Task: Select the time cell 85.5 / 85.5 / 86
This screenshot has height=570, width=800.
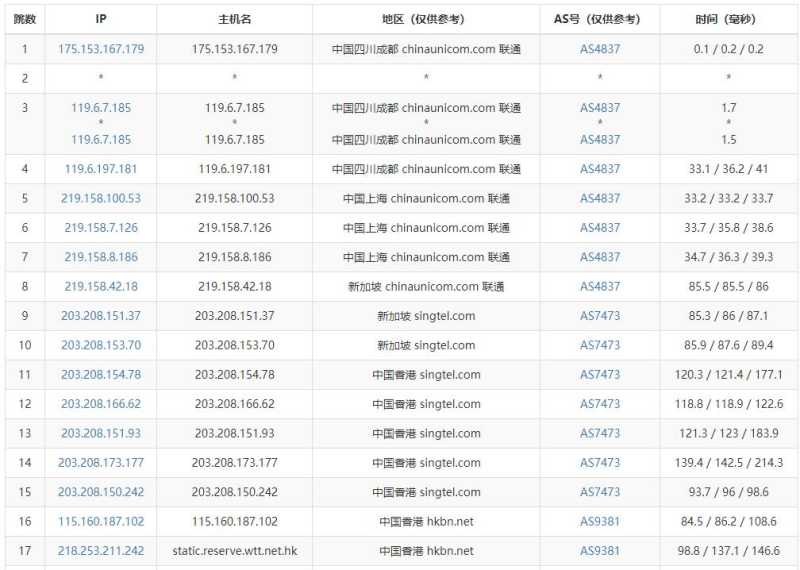Action: pos(729,286)
